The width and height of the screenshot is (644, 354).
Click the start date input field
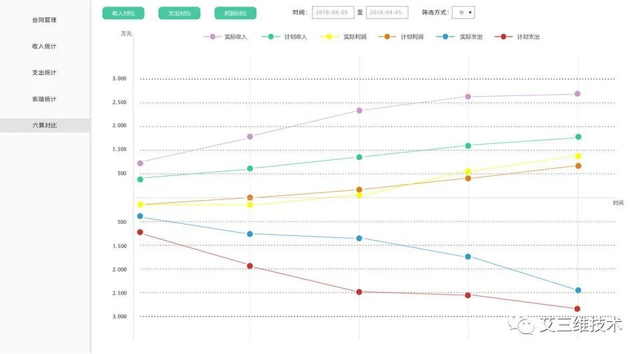(x=333, y=13)
